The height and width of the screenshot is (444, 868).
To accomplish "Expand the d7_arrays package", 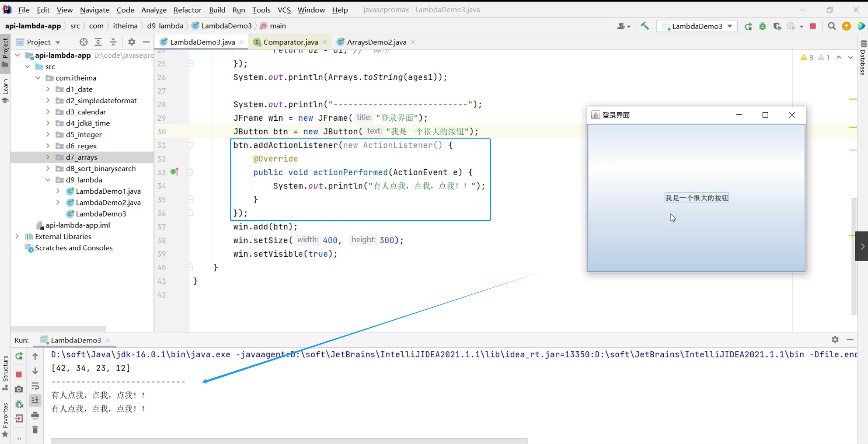I will click(48, 157).
